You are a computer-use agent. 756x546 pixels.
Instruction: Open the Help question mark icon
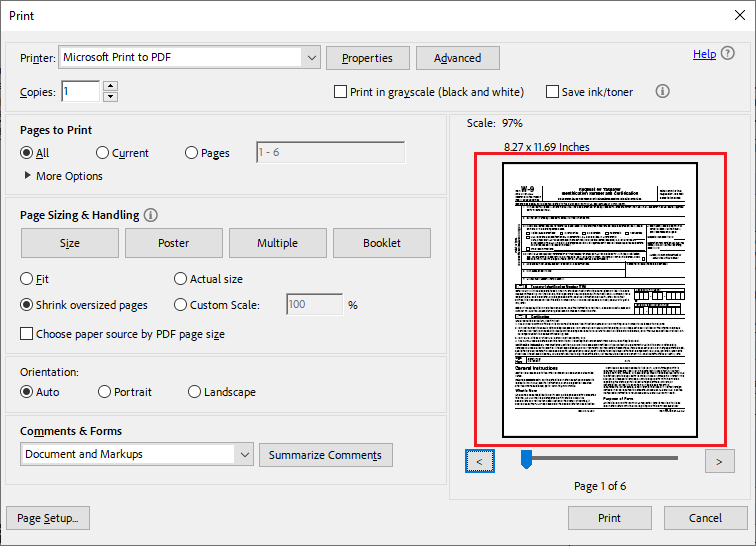point(728,53)
